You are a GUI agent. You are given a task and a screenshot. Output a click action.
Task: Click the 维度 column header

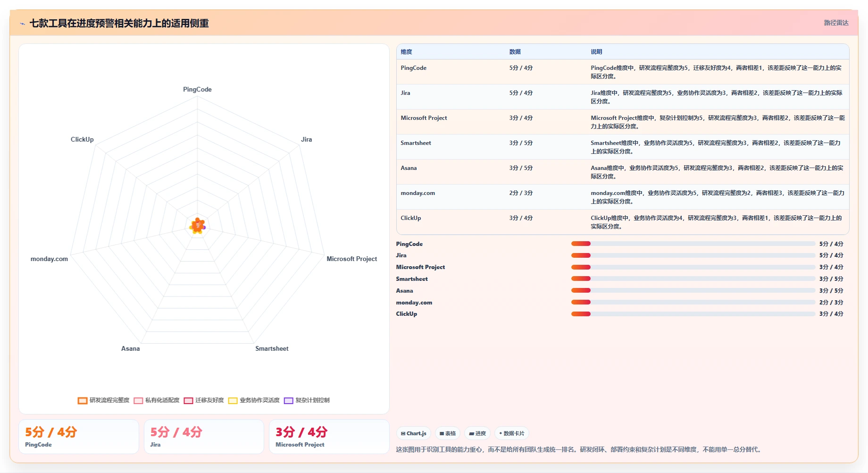(406, 52)
